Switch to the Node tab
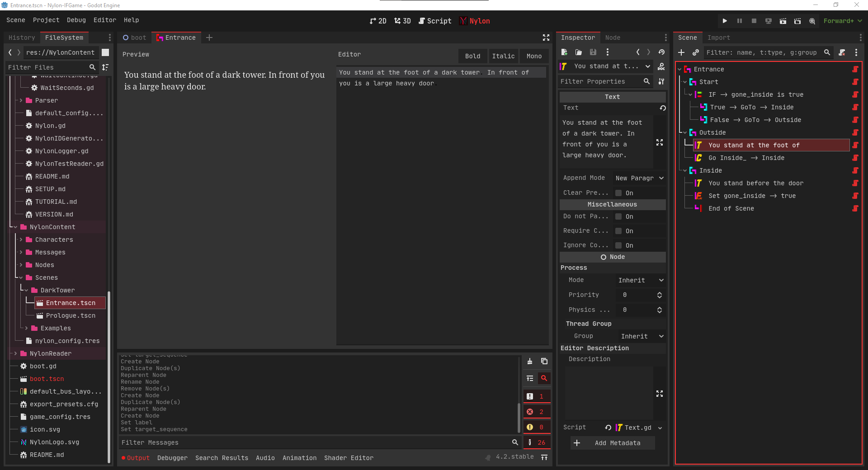Image resolution: width=868 pixels, height=470 pixels. pos(613,38)
